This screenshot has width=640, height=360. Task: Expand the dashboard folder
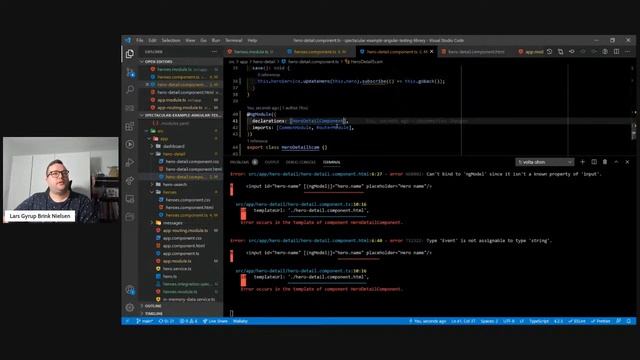173,147
